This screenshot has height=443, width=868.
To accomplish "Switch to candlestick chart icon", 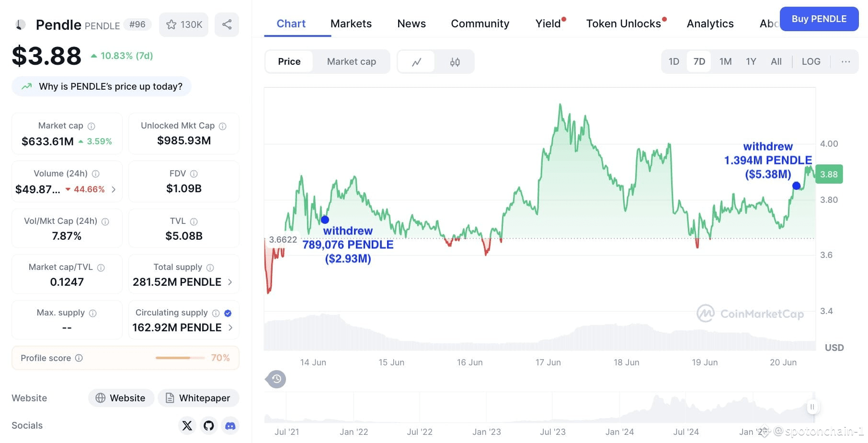I will [455, 62].
